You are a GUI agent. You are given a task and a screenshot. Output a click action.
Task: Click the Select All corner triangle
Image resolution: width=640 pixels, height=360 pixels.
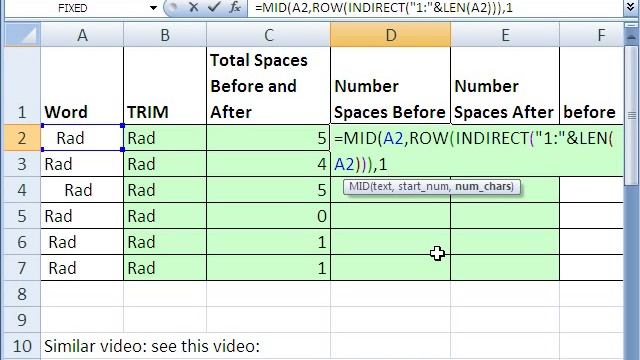tap(23, 35)
